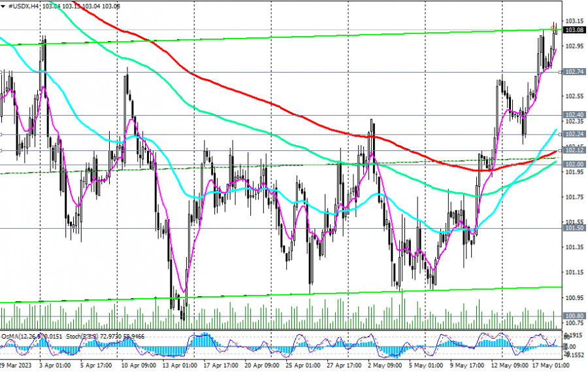This screenshot has width=588, height=372.
Task: Open the chart menu triangle beside #USDX
Action: (3, 7)
